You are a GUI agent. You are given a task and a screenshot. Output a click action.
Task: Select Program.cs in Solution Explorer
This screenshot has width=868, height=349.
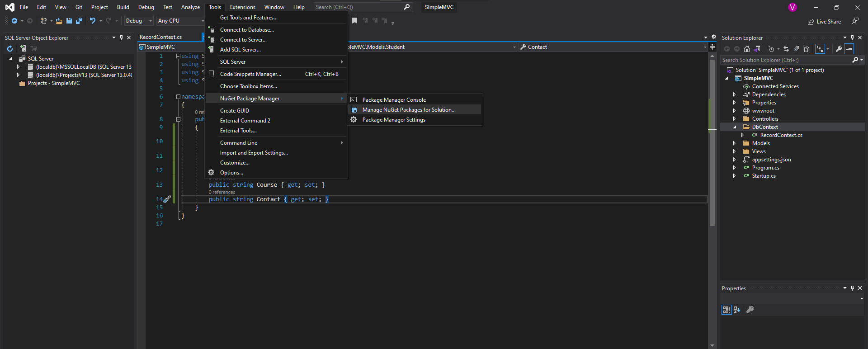point(765,168)
